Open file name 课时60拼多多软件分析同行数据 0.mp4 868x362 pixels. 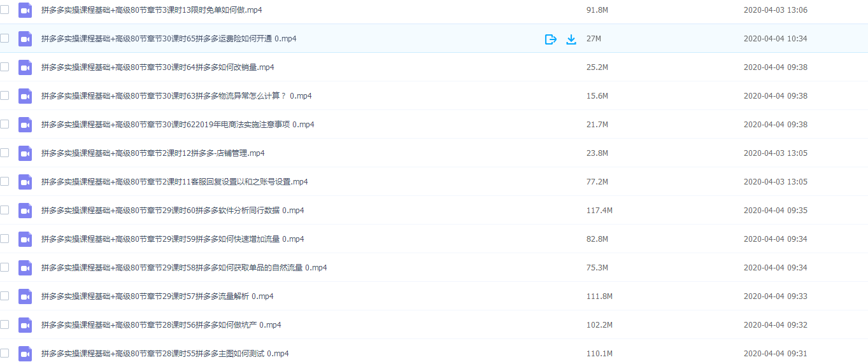(173, 211)
